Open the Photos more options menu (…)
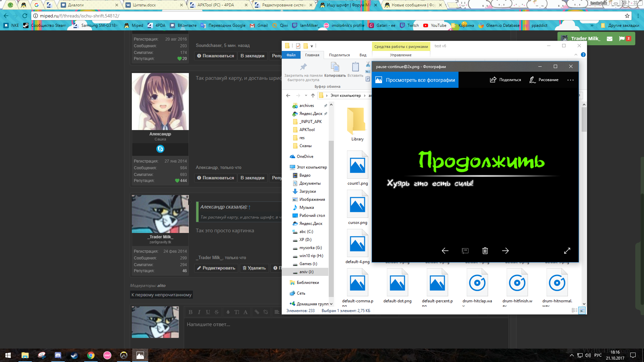 571,80
